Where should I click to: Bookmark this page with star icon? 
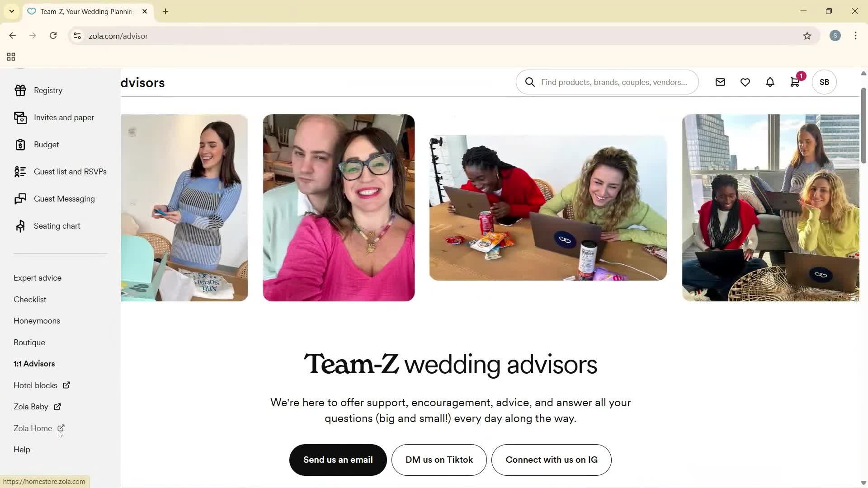point(807,36)
